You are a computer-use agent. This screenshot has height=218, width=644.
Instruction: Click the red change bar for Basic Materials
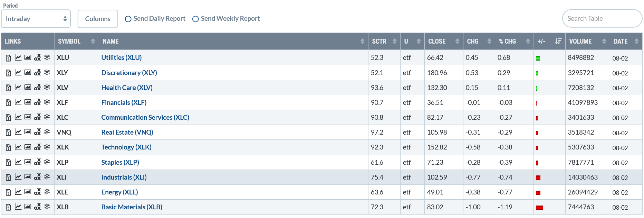[539, 208]
